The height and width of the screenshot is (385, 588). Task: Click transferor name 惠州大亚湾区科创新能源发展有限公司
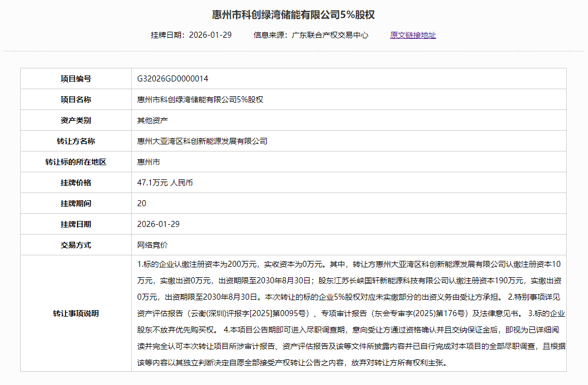[202, 141]
